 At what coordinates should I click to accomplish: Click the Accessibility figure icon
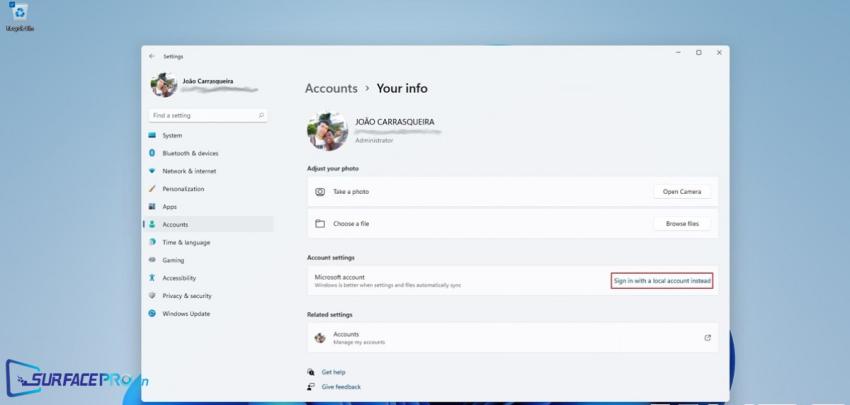pyautogui.click(x=152, y=278)
